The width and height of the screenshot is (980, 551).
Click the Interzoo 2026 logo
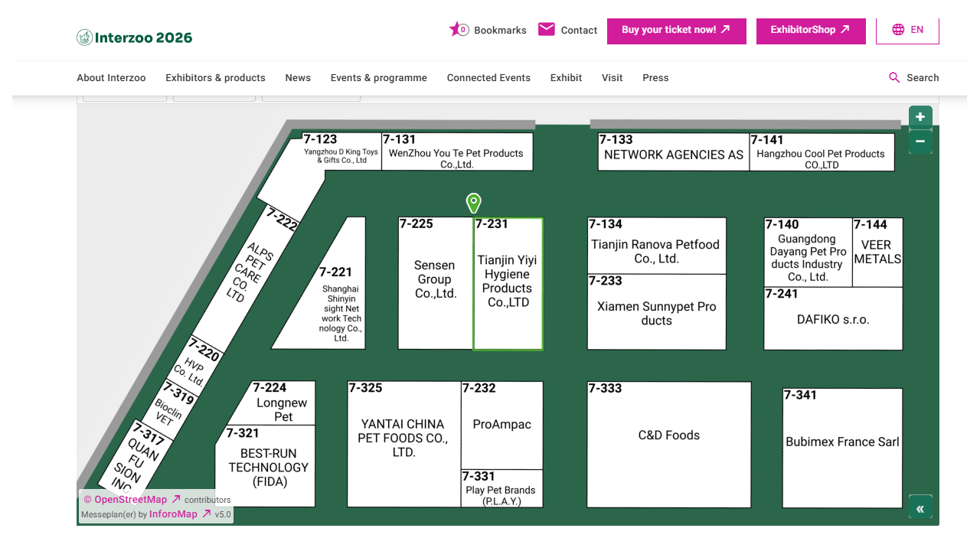coord(135,37)
